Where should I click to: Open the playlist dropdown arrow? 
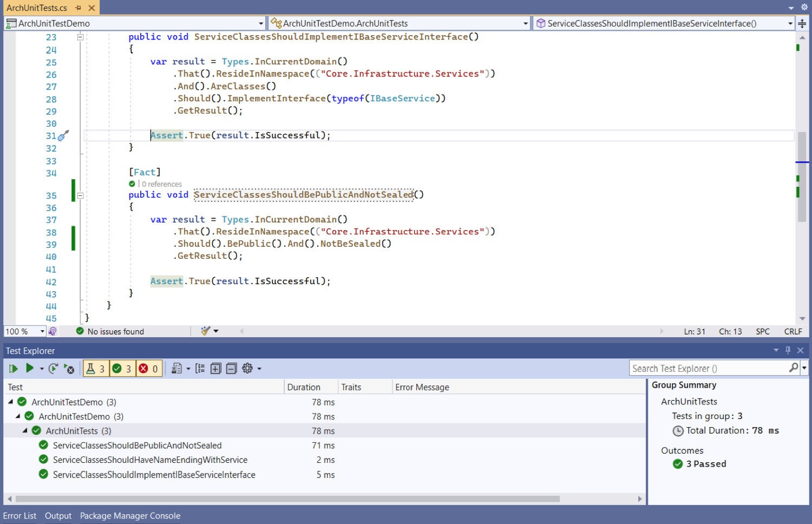188,369
